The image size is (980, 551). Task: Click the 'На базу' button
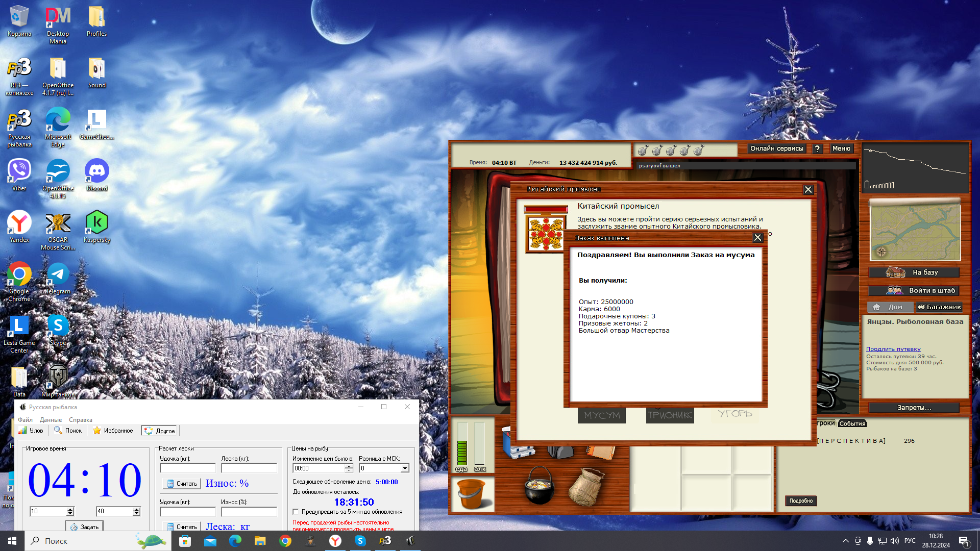(x=914, y=272)
